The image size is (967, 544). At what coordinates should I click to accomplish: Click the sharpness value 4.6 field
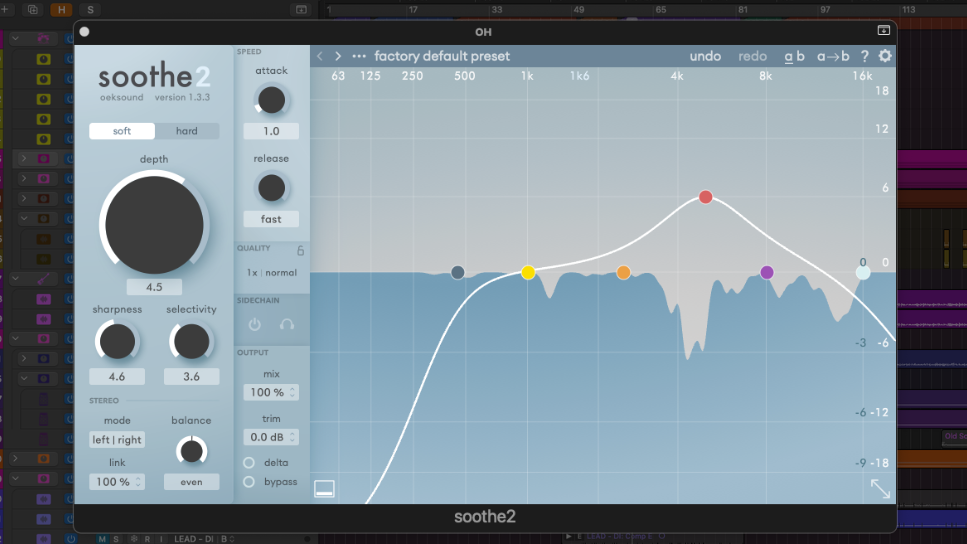pyautogui.click(x=117, y=376)
